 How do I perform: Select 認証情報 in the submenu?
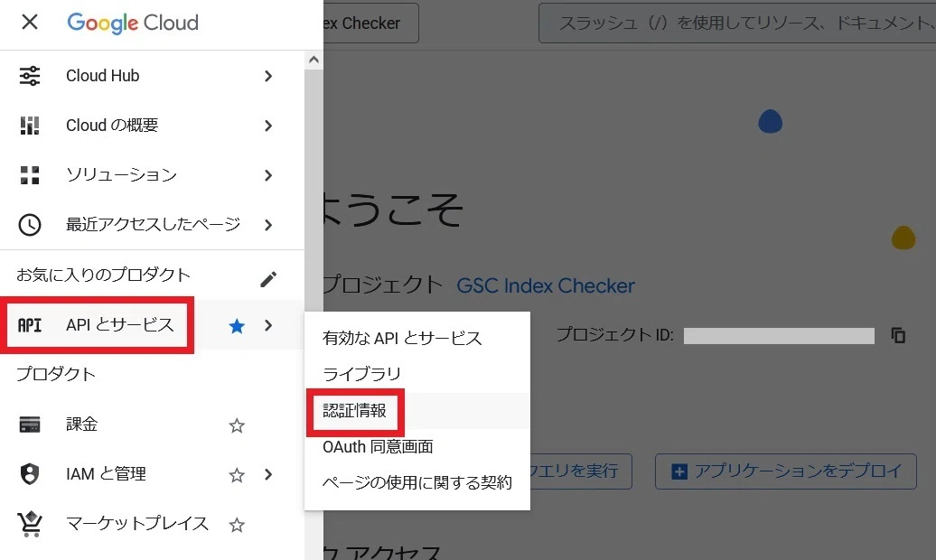[x=417, y=411]
